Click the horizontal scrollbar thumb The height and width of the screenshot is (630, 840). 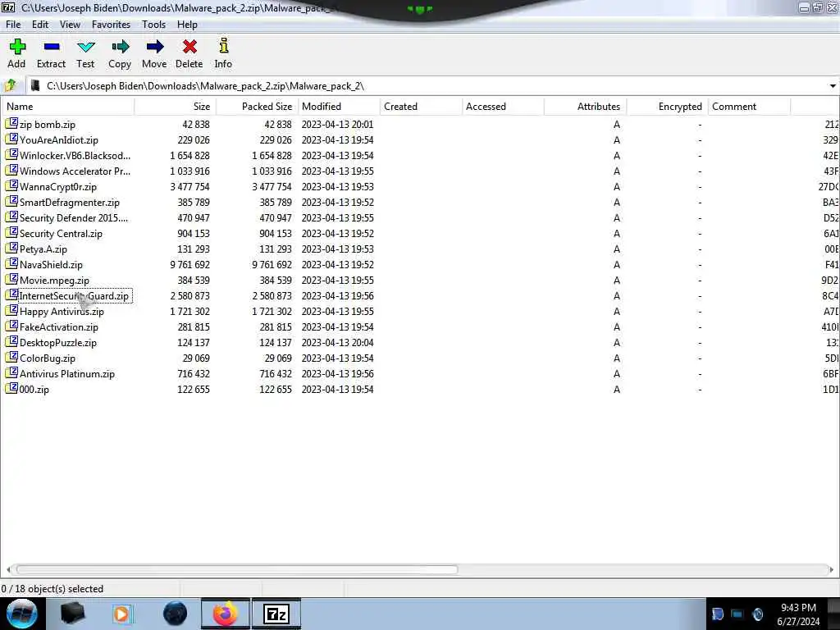point(237,569)
